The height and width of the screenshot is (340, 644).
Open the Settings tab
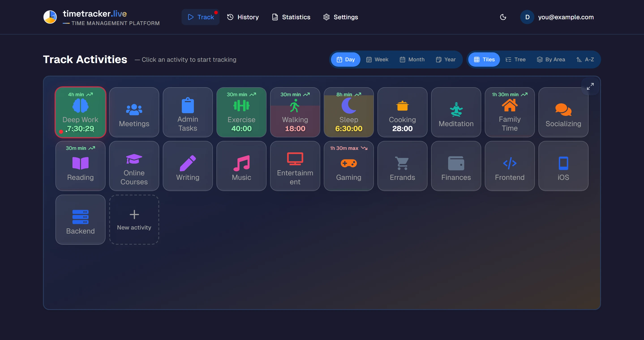pos(341,17)
